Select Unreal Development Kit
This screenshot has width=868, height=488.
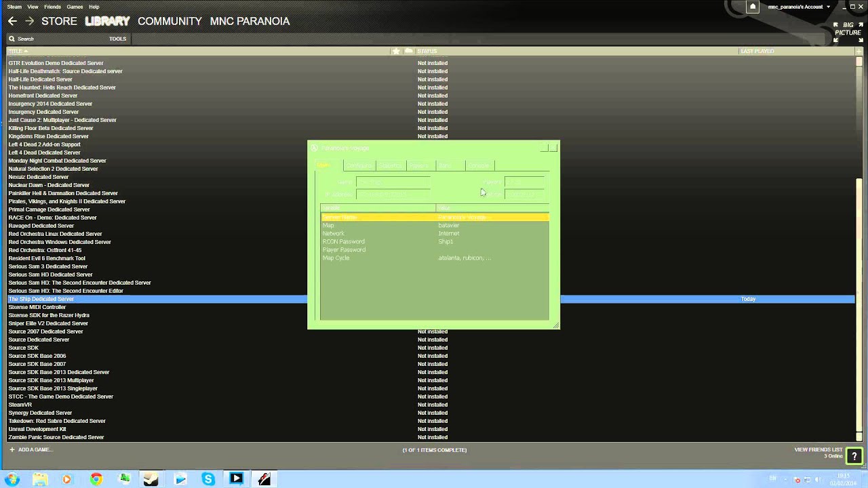pyautogui.click(x=37, y=429)
